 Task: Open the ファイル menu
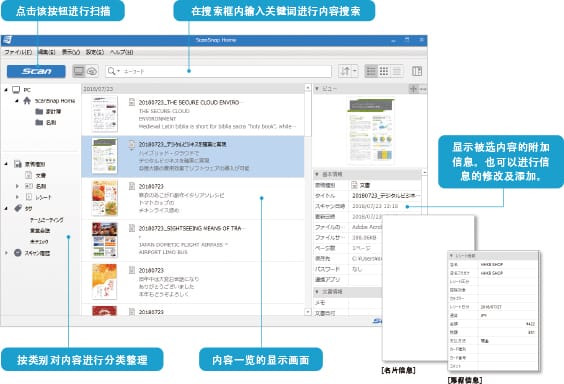coord(18,52)
